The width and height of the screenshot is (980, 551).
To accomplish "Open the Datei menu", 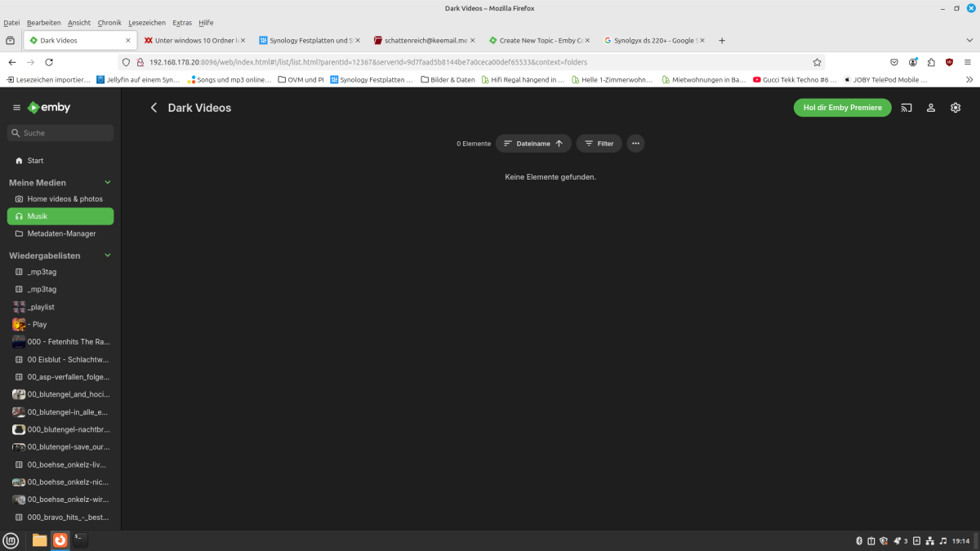I will point(11,23).
